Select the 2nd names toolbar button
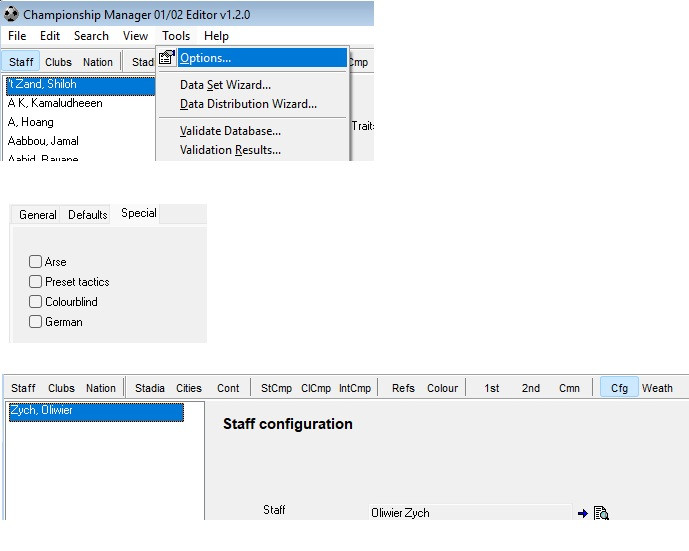 click(x=530, y=388)
